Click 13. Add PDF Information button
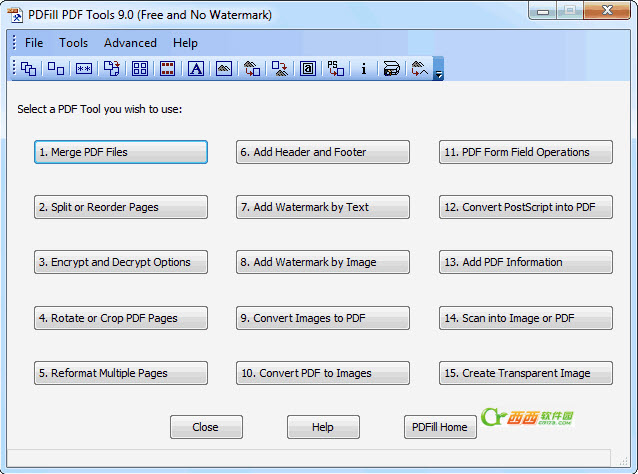Screen dimensions: 638x474 (x=526, y=262)
